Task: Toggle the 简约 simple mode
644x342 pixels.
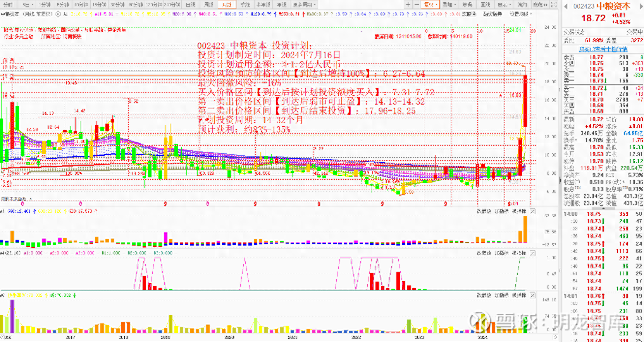Action: 522,5
